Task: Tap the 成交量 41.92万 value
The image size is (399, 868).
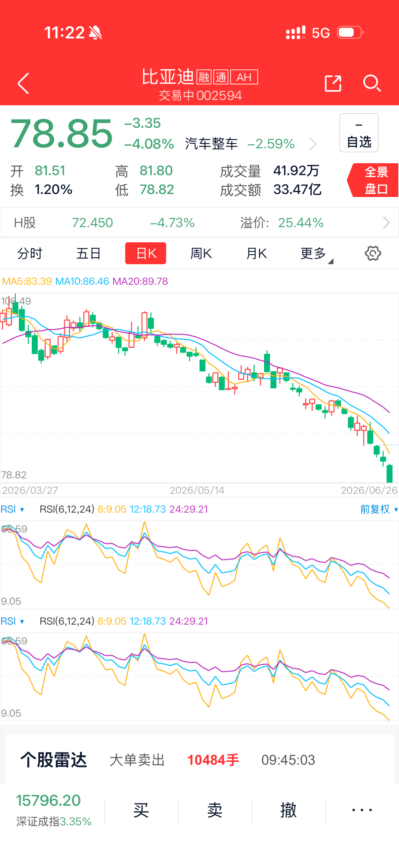Action: pyautogui.click(x=296, y=171)
